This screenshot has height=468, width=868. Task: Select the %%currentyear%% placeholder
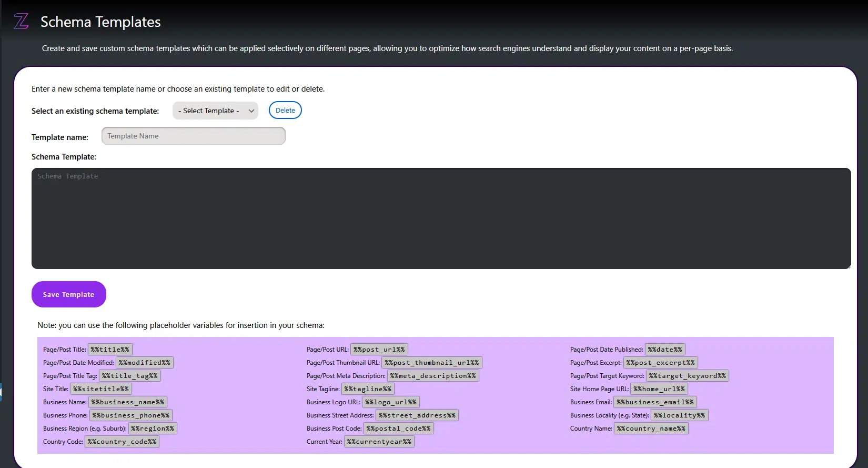tap(379, 442)
